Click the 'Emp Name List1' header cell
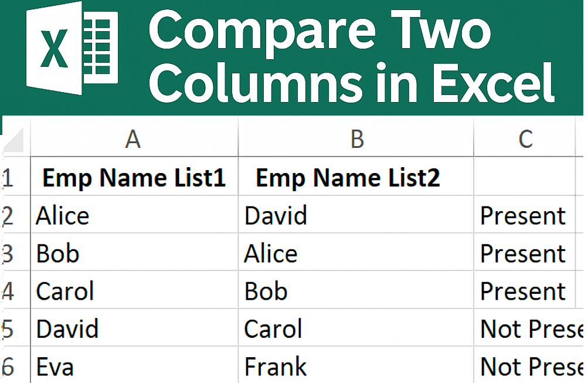Viewport: 588px width, 383px height. coord(134,178)
